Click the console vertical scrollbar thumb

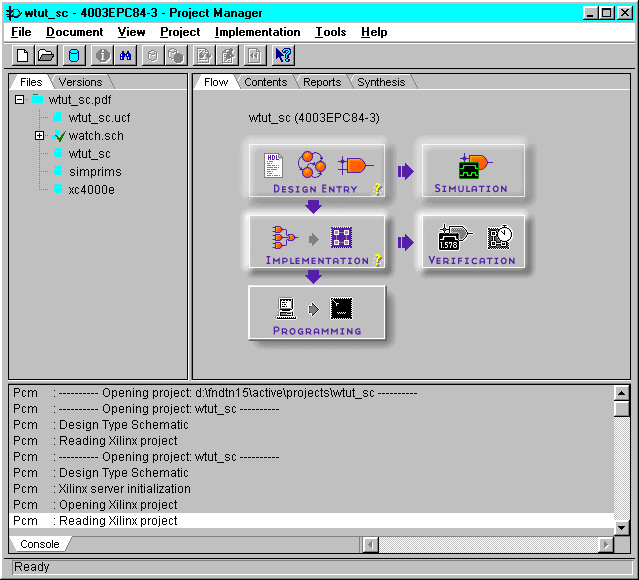click(621, 409)
